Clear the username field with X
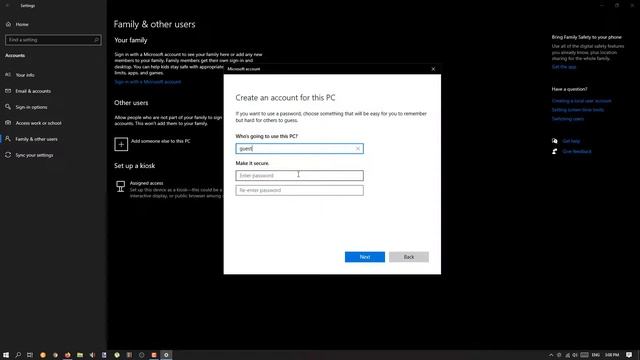Screen dimensions: 640x360 pos(358,149)
